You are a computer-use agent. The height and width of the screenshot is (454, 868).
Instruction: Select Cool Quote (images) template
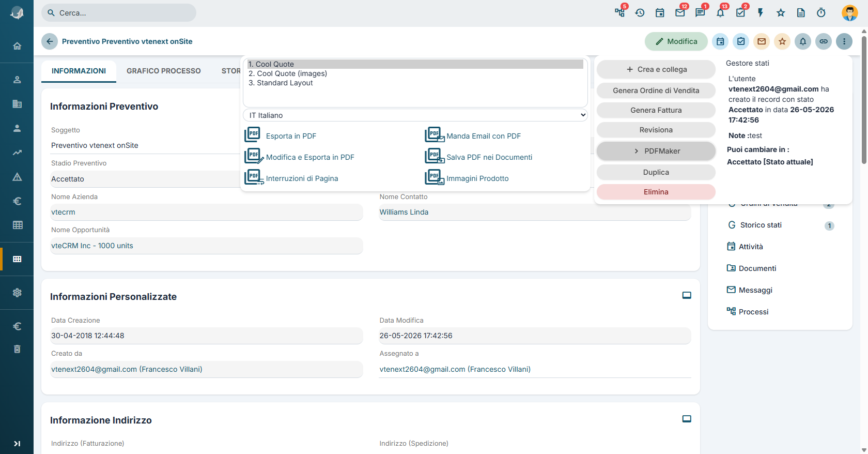415,73
